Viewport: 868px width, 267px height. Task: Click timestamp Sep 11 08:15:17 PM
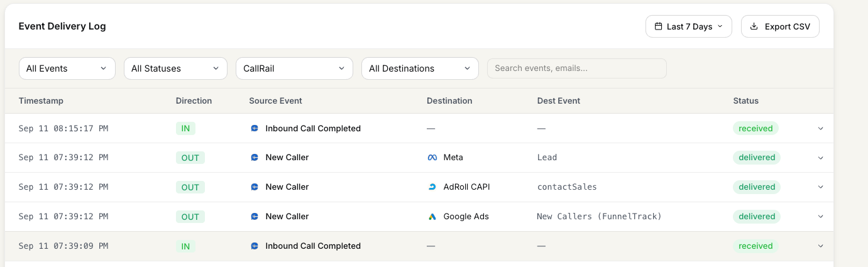(63, 128)
